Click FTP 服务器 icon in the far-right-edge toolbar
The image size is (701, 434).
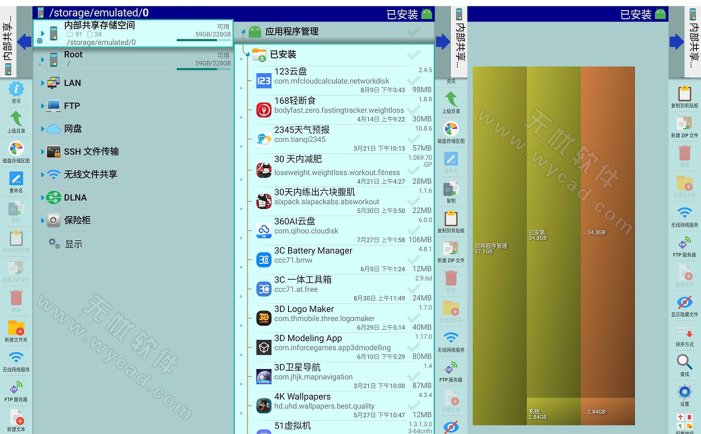pos(684,243)
